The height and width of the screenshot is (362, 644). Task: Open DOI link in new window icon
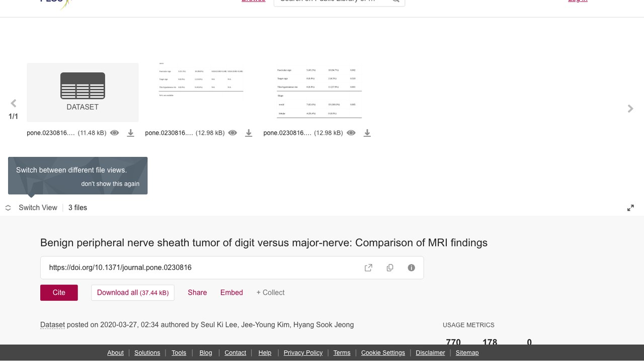pyautogui.click(x=368, y=268)
